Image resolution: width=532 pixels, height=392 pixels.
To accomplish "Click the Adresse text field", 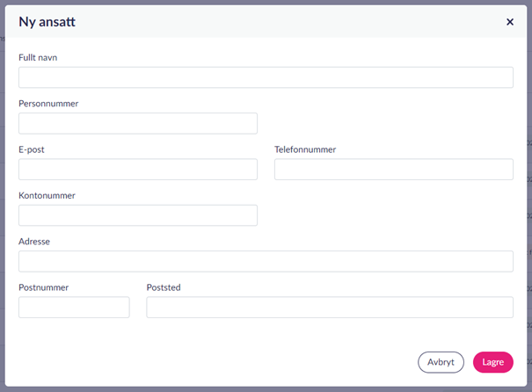I will [x=266, y=261].
